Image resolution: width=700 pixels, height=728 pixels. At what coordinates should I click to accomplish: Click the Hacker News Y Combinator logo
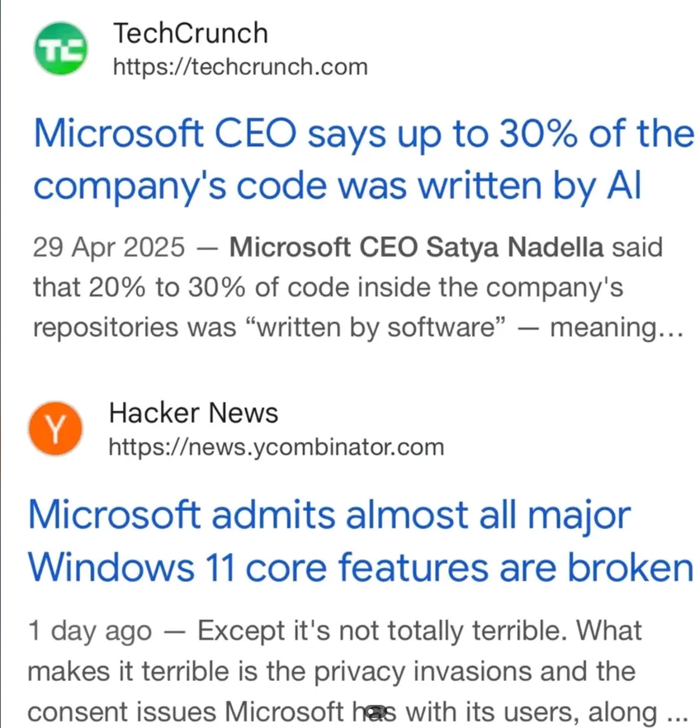[x=55, y=428]
